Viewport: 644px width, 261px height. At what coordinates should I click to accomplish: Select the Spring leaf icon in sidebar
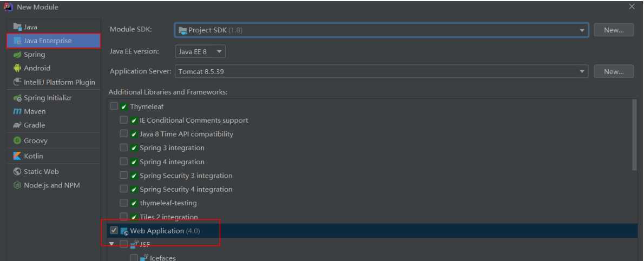tap(17, 55)
